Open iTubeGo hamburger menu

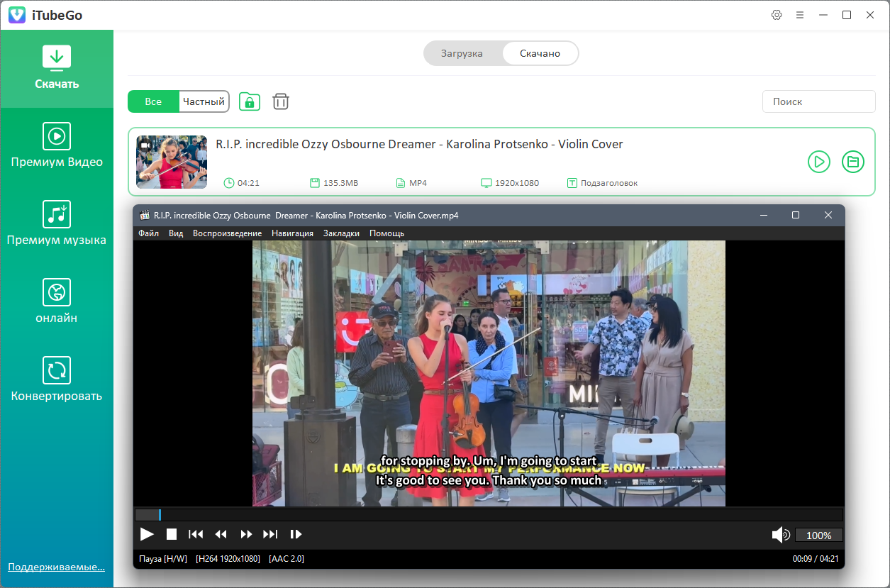pyautogui.click(x=800, y=15)
